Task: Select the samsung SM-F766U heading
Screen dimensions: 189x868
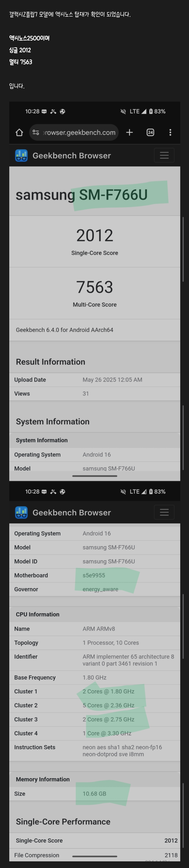Action: 82,195
